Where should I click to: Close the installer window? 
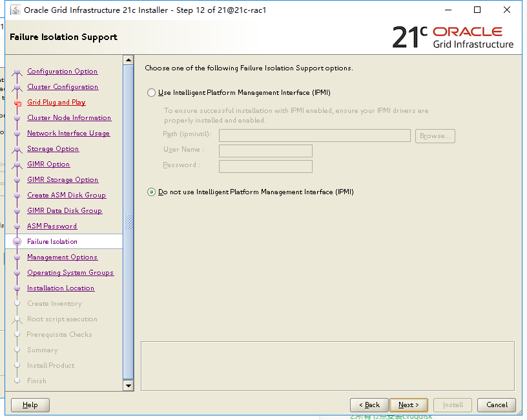pyautogui.click(x=507, y=10)
